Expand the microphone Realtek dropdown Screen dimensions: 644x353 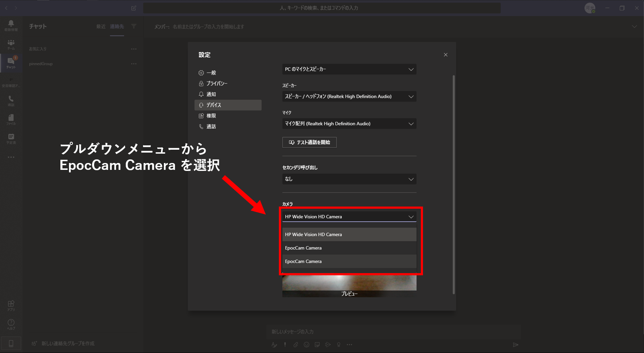[349, 124]
